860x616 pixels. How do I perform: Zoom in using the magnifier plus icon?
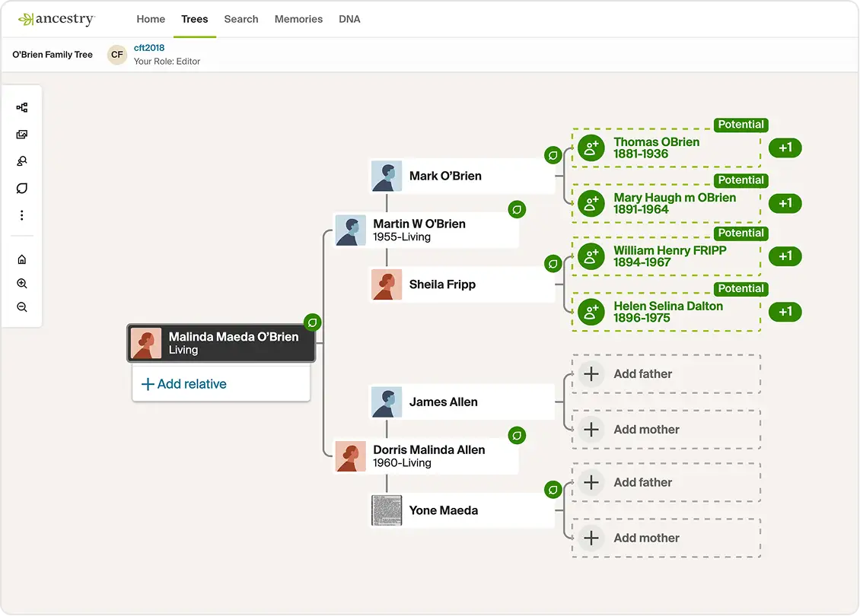tap(22, 283)
